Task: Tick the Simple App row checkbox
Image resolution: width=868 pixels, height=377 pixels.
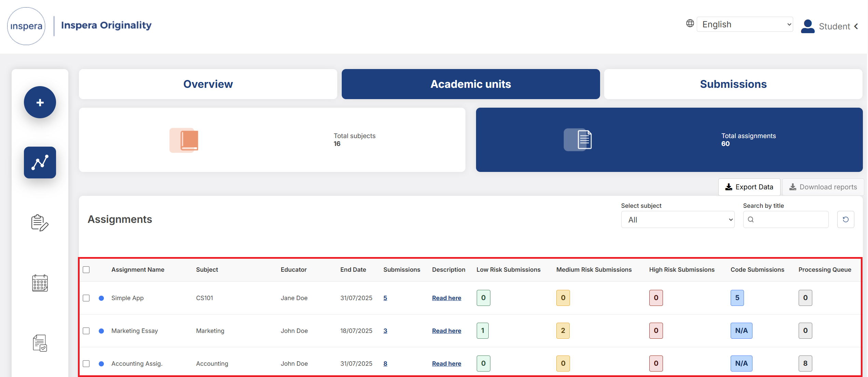Action: [86, 298]
